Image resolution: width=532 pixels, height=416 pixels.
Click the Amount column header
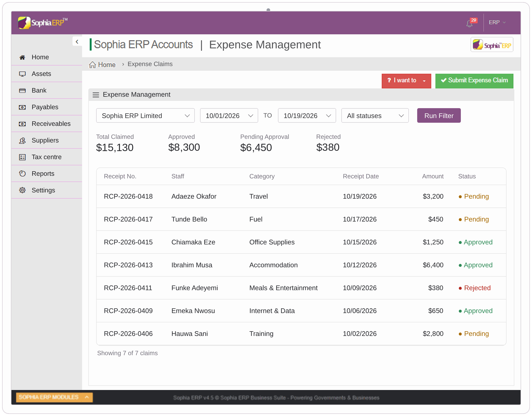click(x=433, y=176)
